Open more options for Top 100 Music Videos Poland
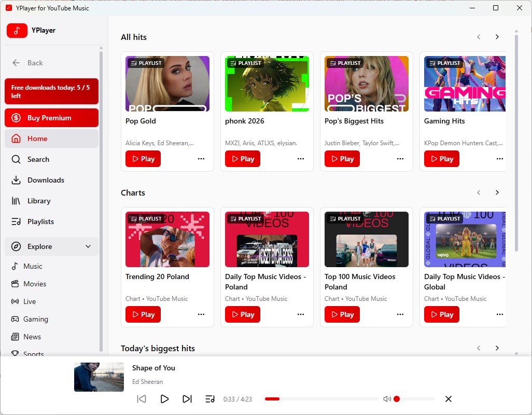Viewport: 532px width, 415px height. (x=400, y=314)
